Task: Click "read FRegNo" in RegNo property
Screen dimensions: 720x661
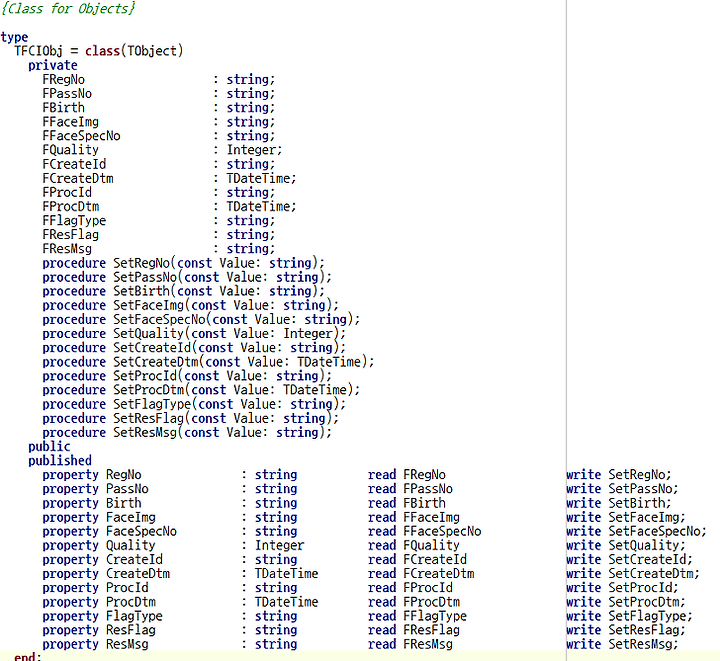Action: (x=407, y=475)
